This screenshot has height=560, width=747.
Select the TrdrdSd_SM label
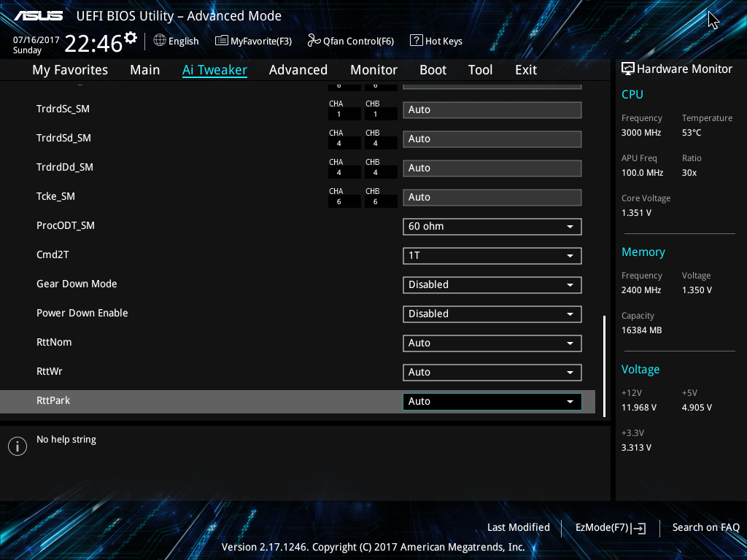(x=64, y=138)
